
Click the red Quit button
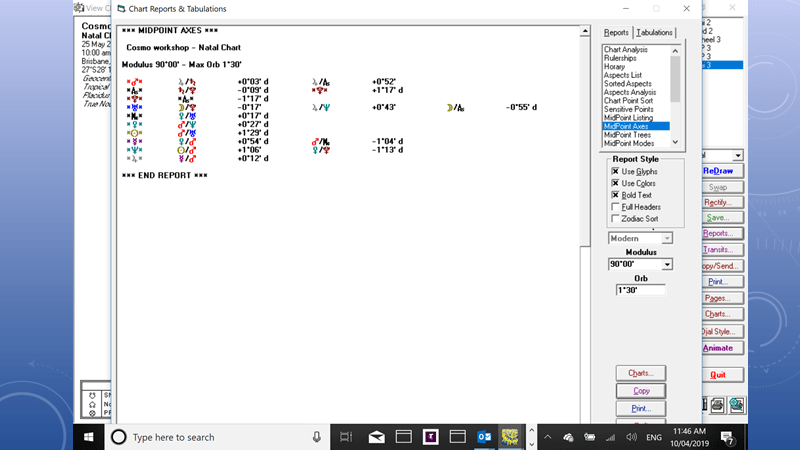pos(717,374)
